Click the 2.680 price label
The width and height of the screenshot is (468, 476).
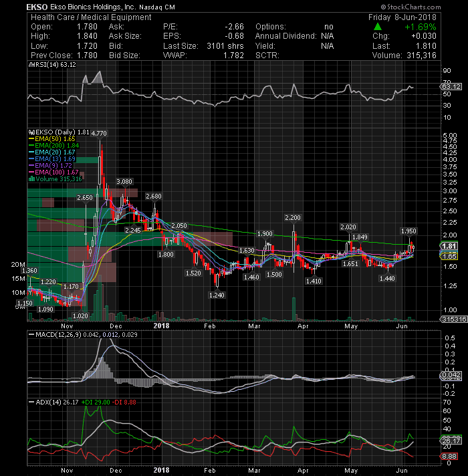(154, 197)
